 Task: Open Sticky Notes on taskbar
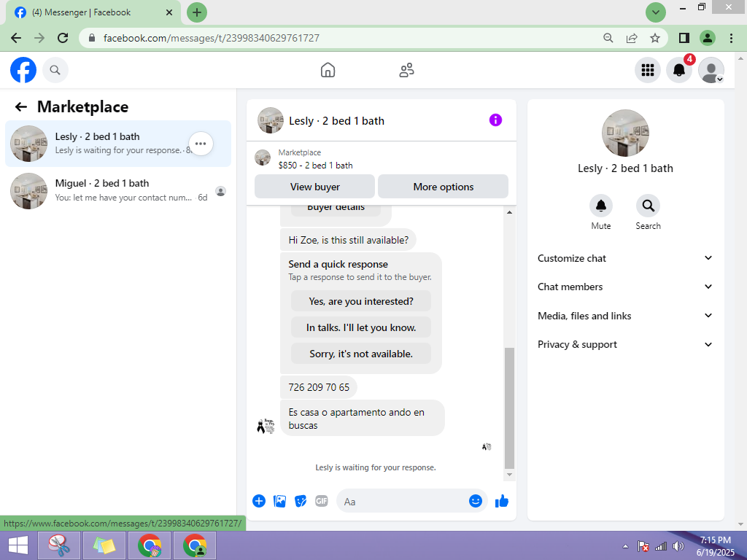pos(104,545)
